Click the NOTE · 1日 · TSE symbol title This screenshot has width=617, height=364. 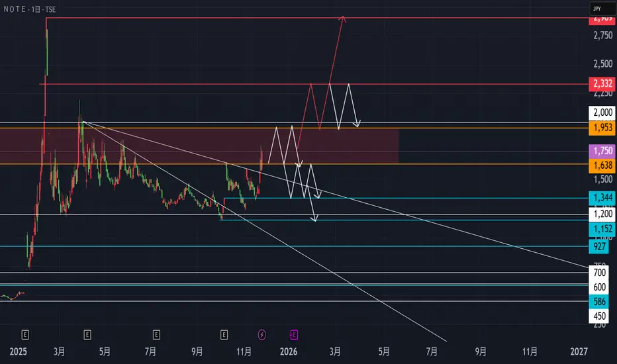30,9
